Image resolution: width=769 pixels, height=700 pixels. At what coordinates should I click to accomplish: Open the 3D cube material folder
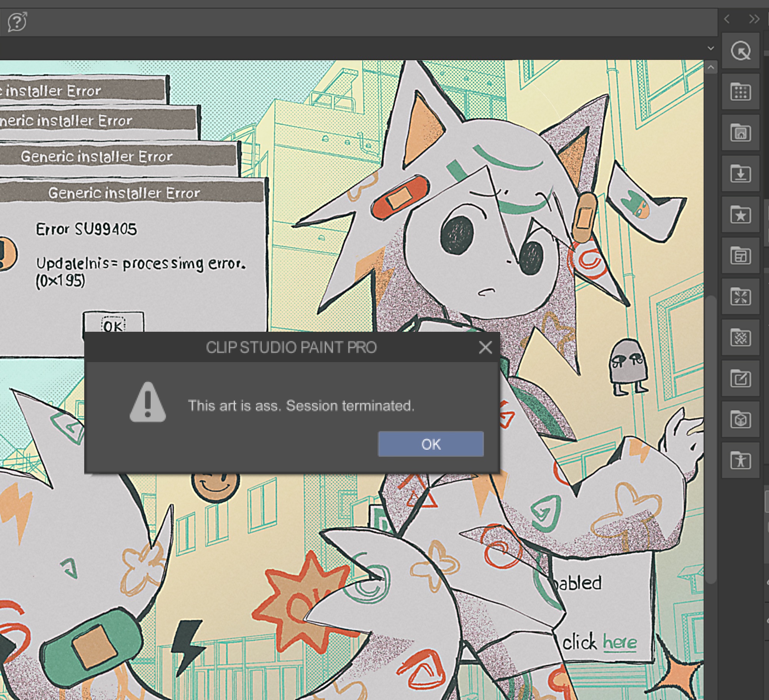tap(740, 420)
